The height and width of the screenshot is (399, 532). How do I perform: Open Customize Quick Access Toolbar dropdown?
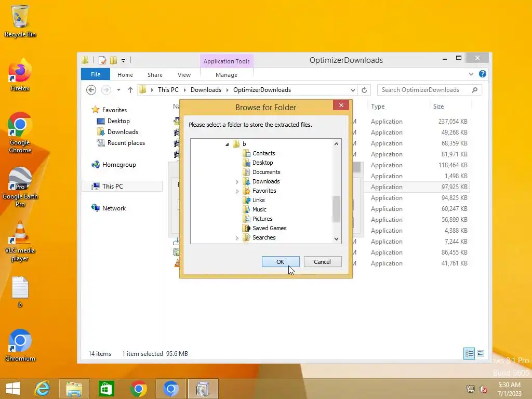124,61
